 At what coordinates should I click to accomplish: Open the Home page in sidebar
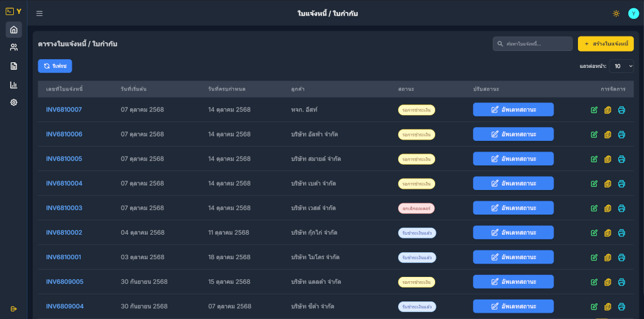pyautogui.click(x=14, y=30)
